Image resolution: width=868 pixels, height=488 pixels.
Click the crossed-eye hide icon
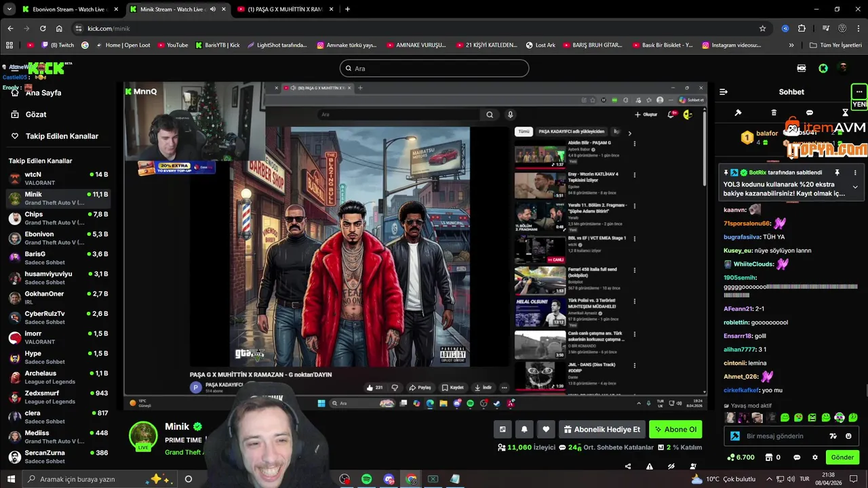[671, 466]
